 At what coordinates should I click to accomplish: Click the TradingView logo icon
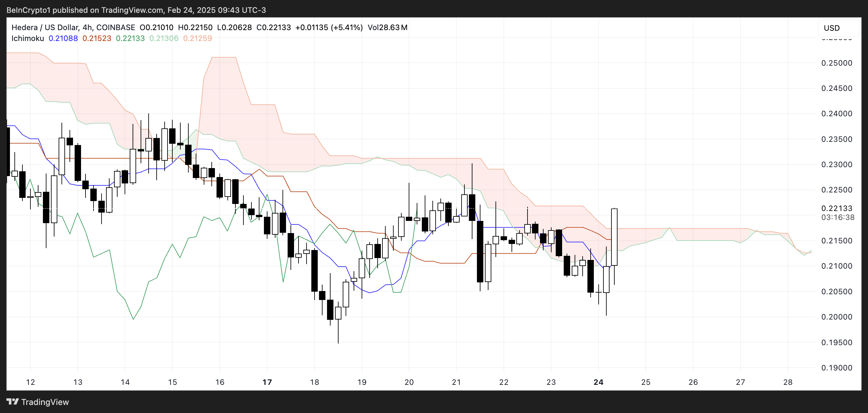point(12,401)
